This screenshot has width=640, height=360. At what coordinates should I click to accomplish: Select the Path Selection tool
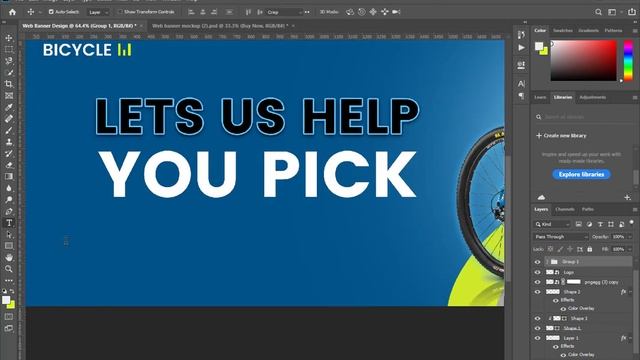pos(9,235)
